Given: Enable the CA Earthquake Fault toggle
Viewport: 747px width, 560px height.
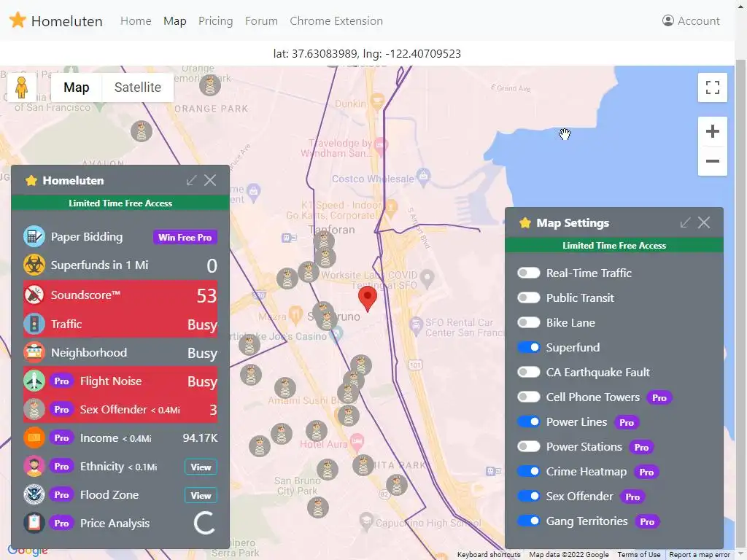Looking at the screenshot, I should (528, 372).
